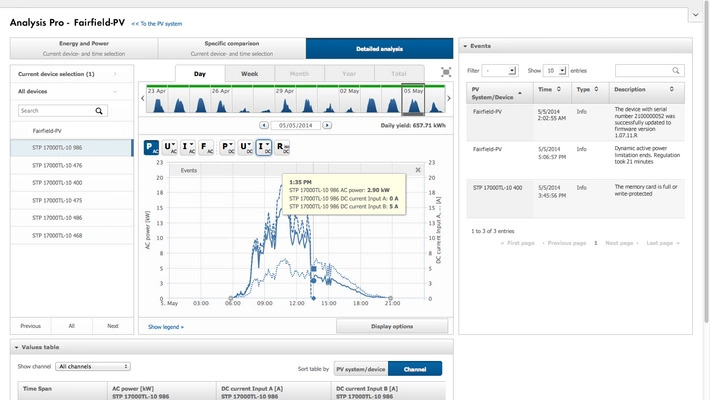Click the firmware update event row
This screenshot has width=710, height=400.
click(x=576, y=123)
